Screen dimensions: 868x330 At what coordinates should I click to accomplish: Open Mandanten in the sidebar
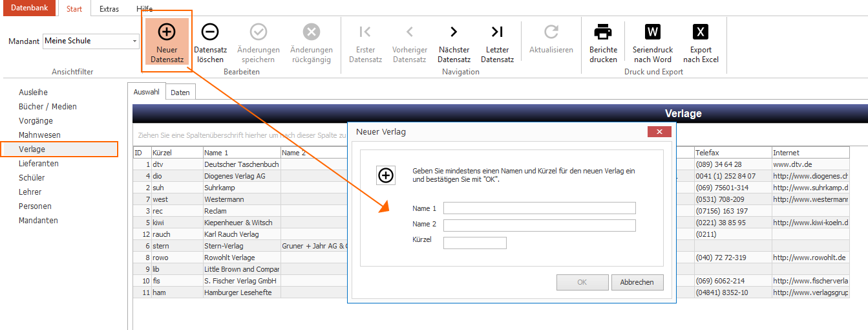pyautogui.click(x=38, y=221)
